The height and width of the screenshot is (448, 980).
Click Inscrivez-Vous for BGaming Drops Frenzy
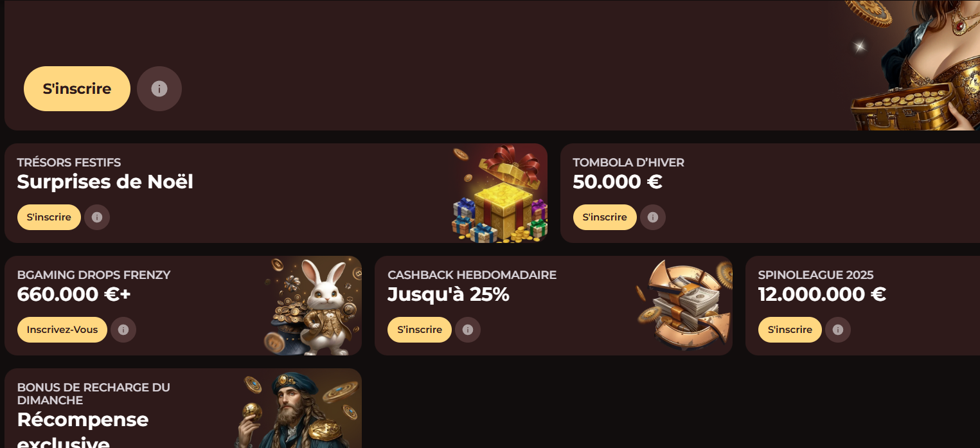[x=62, y=330]
